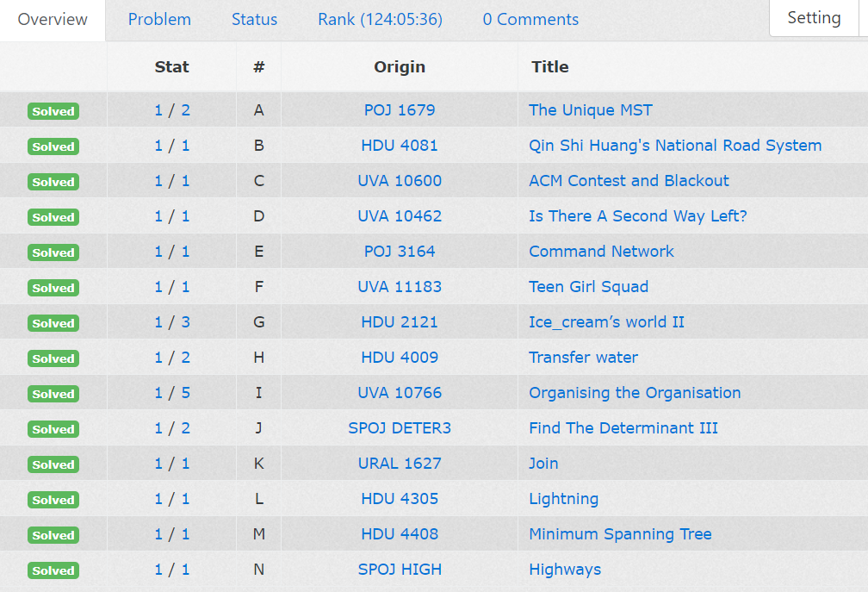The image size is (868, 592).
Task: Click stat 1 / 1 for problem B
Action: [172, 146]
